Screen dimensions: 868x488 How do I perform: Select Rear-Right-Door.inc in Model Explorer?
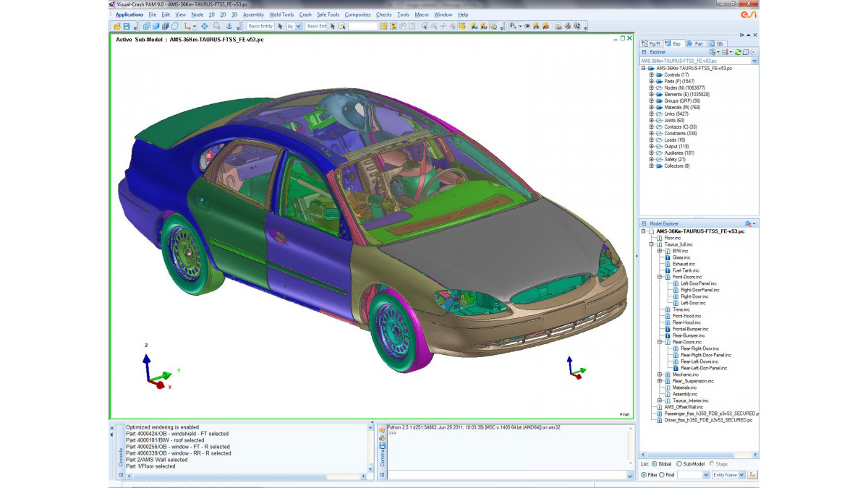(x=699, y=348)
